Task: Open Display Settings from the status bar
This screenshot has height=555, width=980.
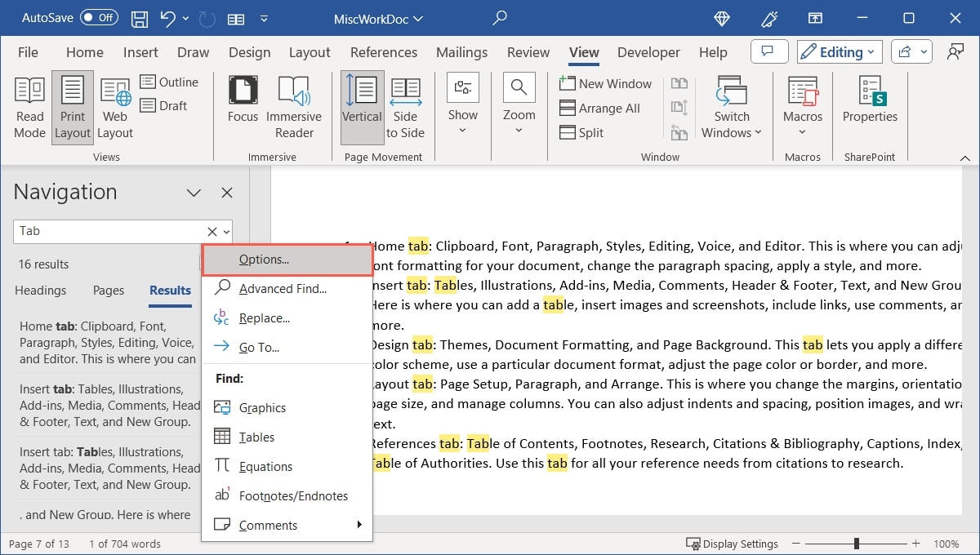Action: tap(732, 544)
